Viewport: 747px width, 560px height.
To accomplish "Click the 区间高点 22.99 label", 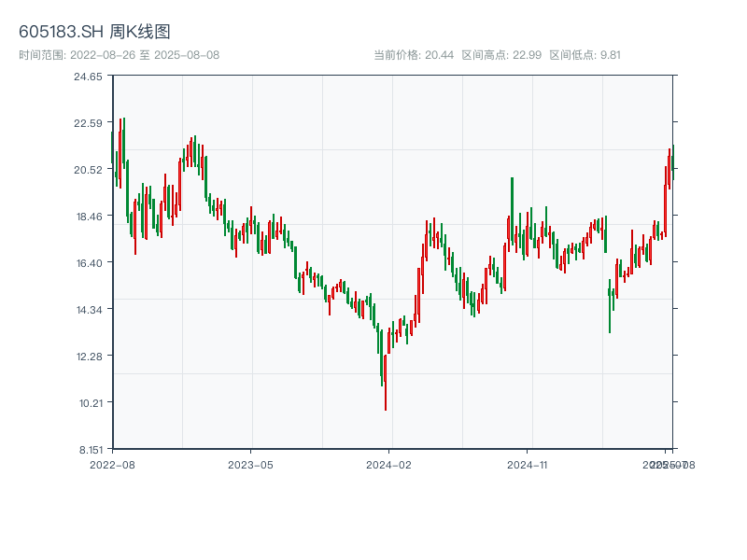I will click(x=501, y=55).
